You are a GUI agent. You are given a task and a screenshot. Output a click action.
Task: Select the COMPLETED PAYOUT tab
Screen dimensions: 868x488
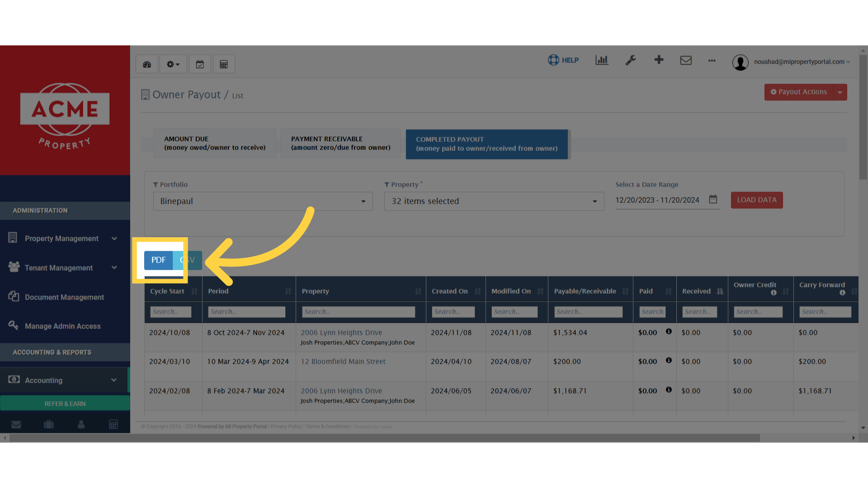pos(487,144)
